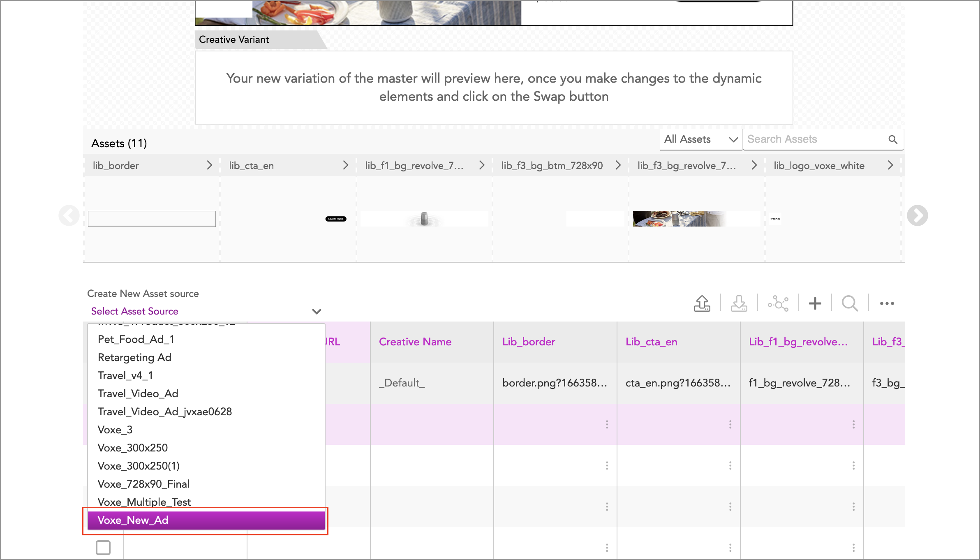
Task: Select the lib_f3_bg_revolve food image thumbnail
Action: 678,219
